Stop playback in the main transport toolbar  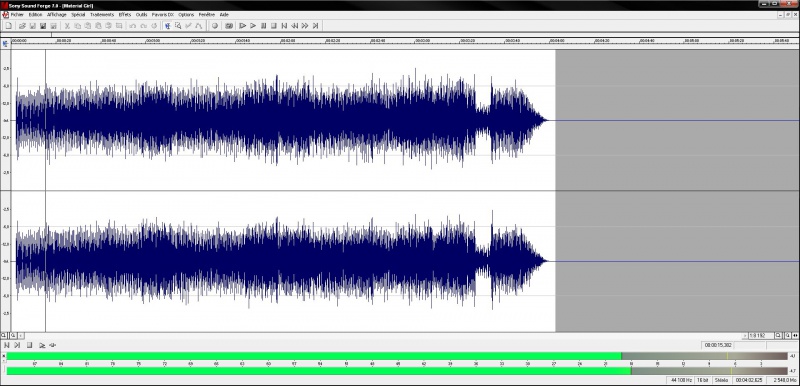(273, 25)
